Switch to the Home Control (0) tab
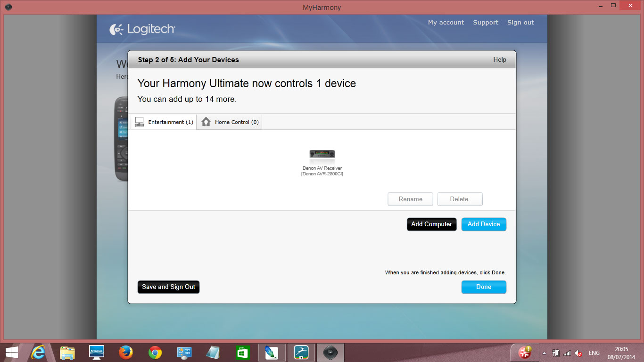Viewport: 644px width, 362px height. [x=230, y=122]
